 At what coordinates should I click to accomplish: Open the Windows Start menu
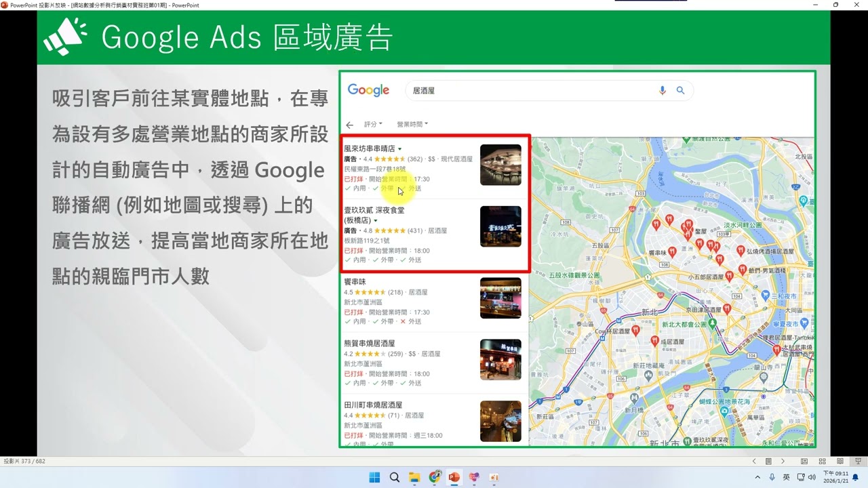tap(374, 477)
